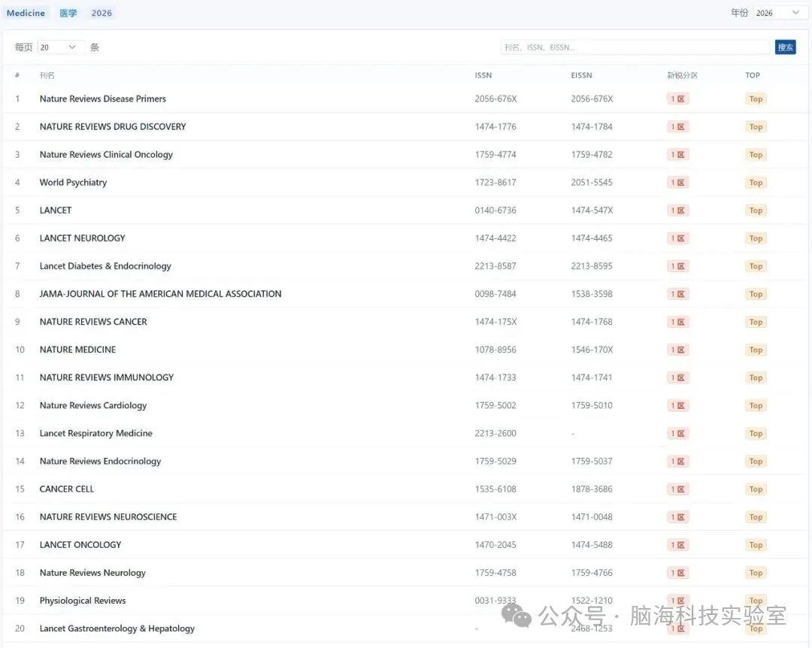Click Top badge for JAMA row

[x=756, y=294]
